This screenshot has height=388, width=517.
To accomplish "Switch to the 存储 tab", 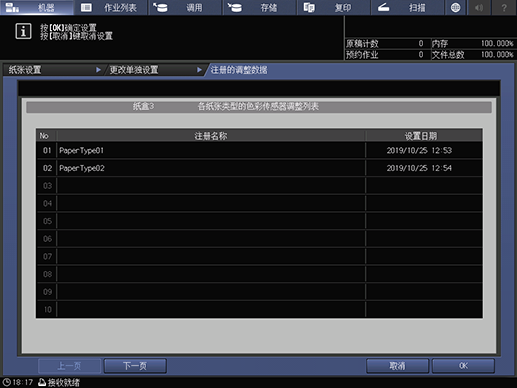I will [259, 7].
